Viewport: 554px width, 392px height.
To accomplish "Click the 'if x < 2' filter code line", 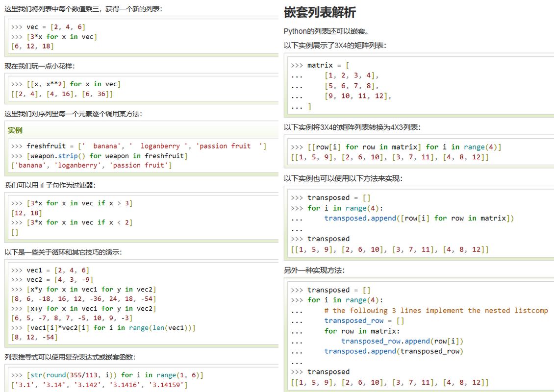I will pos(72,222).
